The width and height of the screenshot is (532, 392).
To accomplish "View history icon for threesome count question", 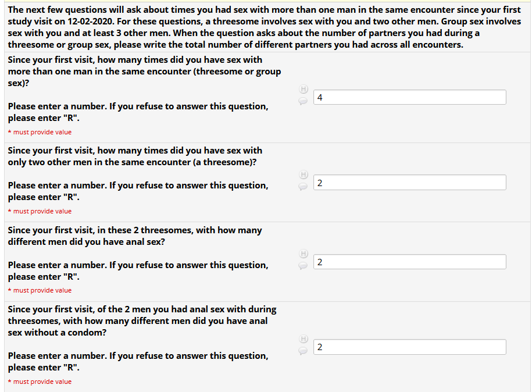I will (303, 174).
